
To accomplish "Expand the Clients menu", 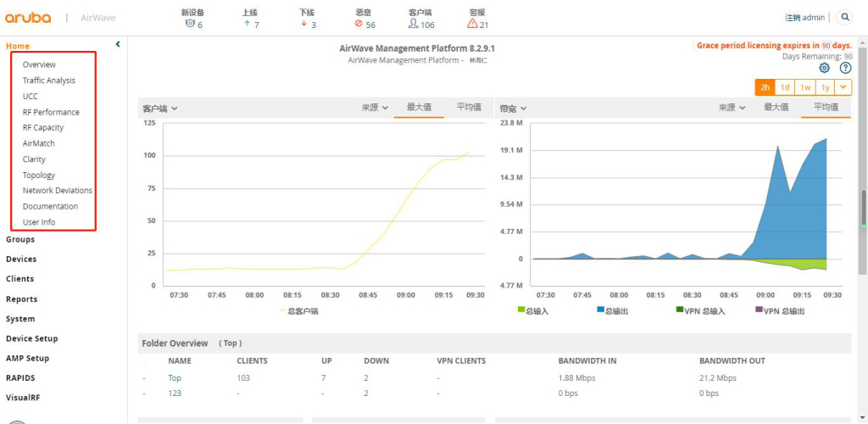I will tap(20, 279).
